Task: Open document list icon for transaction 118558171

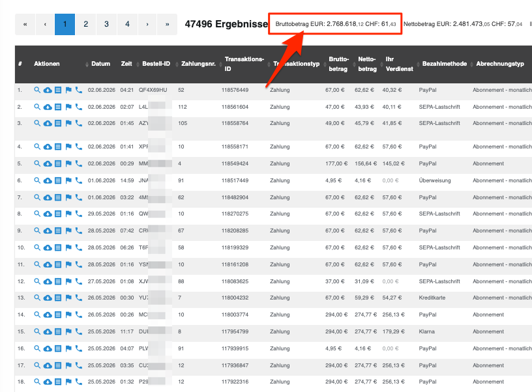Action: [x=58, y=147]
